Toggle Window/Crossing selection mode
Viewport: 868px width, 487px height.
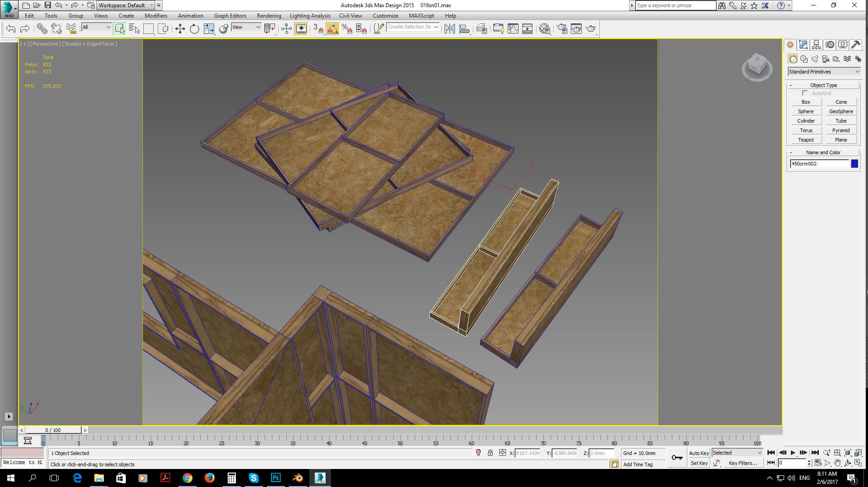coord(163,29)
